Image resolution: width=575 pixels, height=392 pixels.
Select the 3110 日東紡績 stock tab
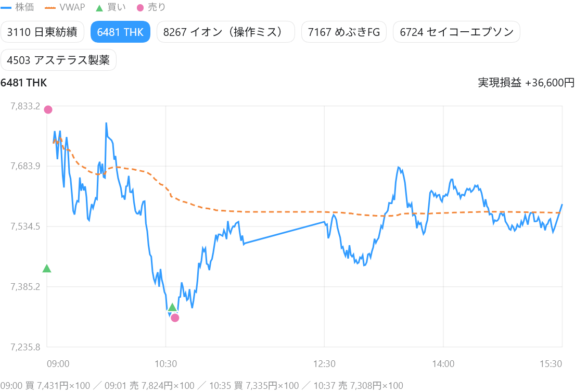(x=42, y=32)
